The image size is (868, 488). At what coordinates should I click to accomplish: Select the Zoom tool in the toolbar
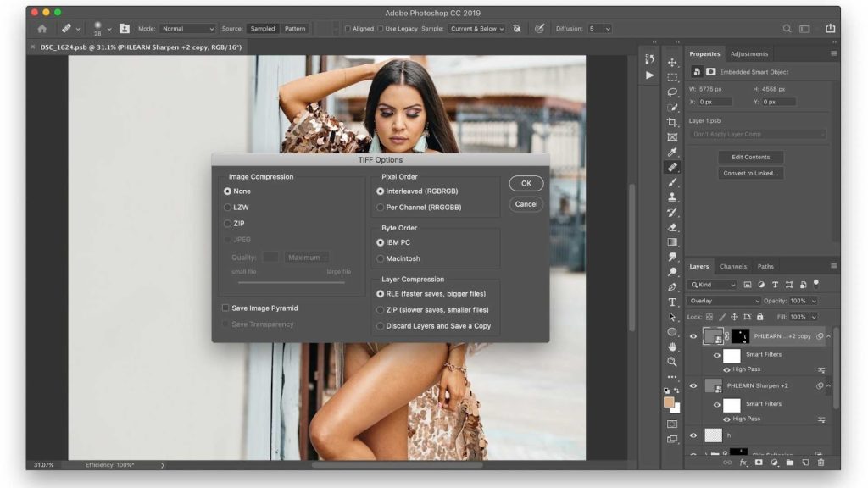click(672, 362)
